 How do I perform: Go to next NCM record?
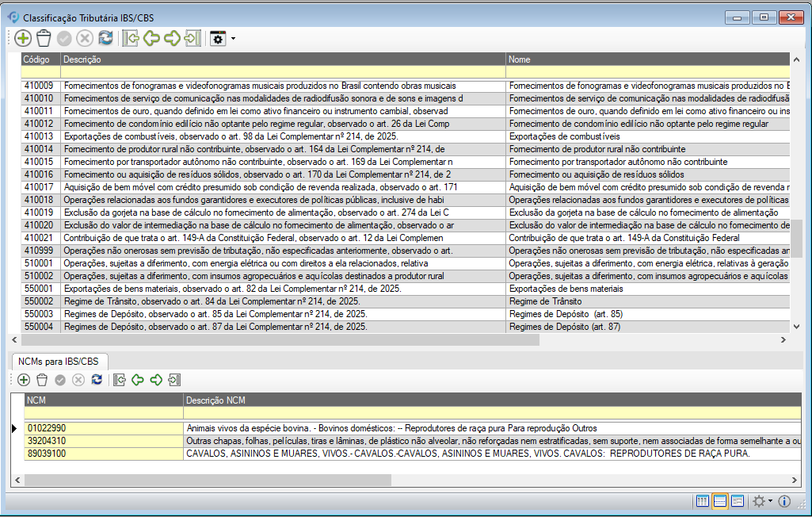click(156, 380)
